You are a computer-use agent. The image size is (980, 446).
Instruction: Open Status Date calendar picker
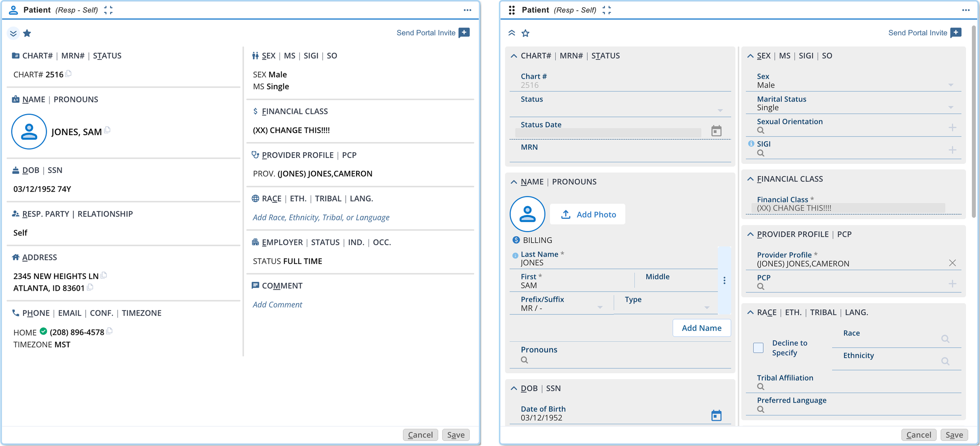716,131
